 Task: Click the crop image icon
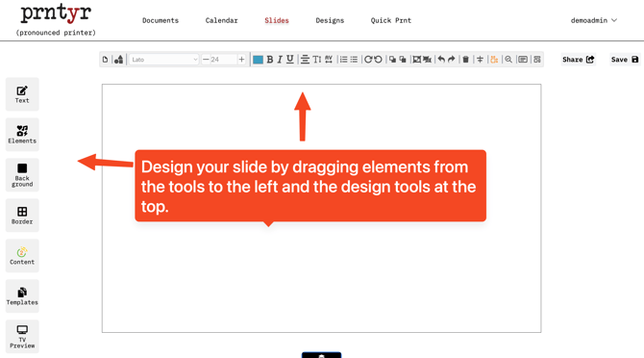427,60
